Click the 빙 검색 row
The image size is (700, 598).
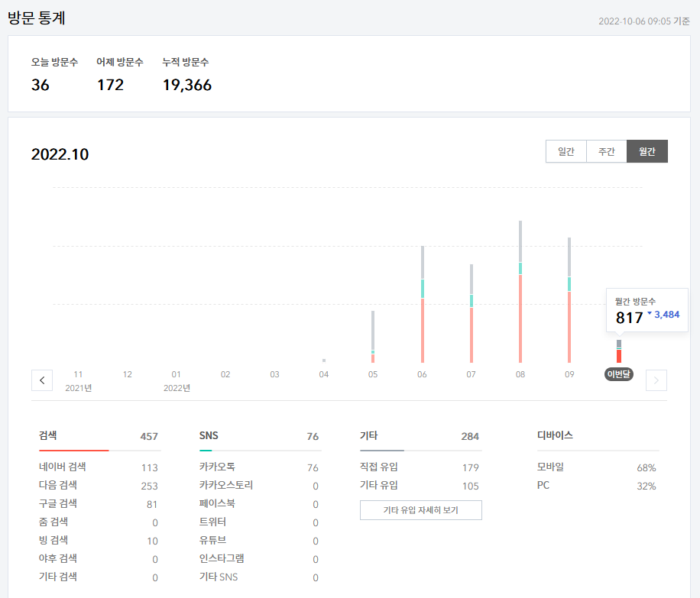pyautogui.click(x=99, y=541)
